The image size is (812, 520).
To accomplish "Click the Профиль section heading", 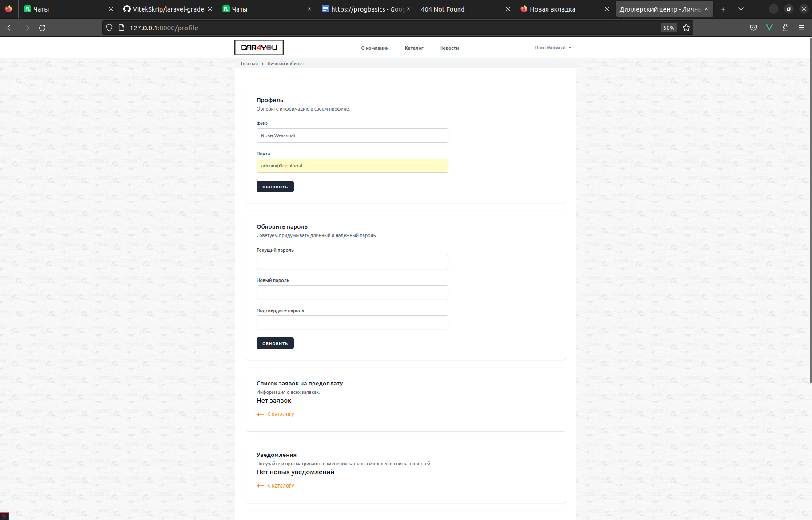I will (x=270, y=100).
